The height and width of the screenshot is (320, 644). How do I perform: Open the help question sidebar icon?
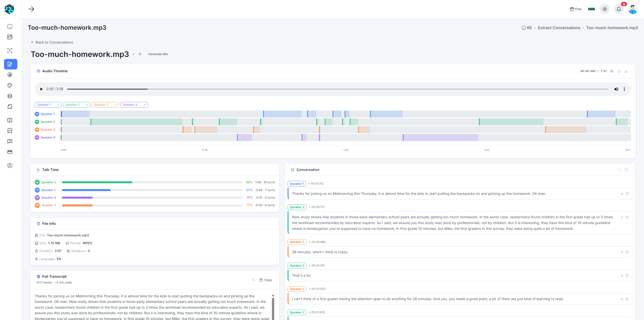[10, 141]
